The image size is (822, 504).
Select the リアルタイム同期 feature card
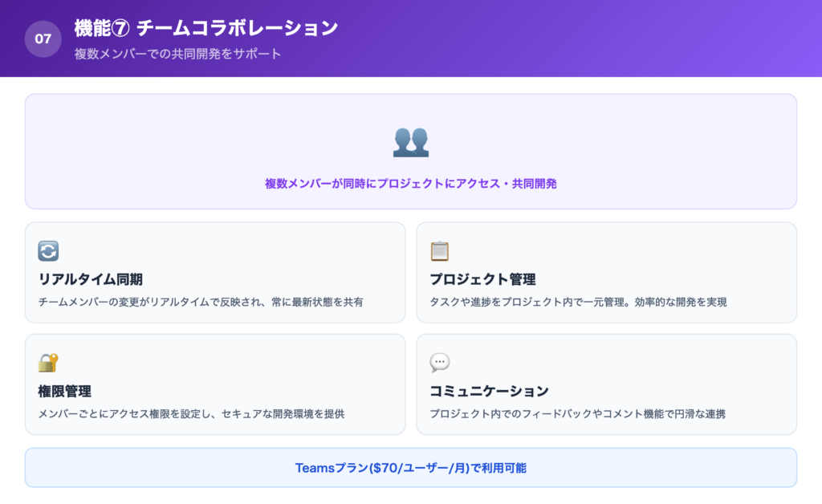click(215, 272)
